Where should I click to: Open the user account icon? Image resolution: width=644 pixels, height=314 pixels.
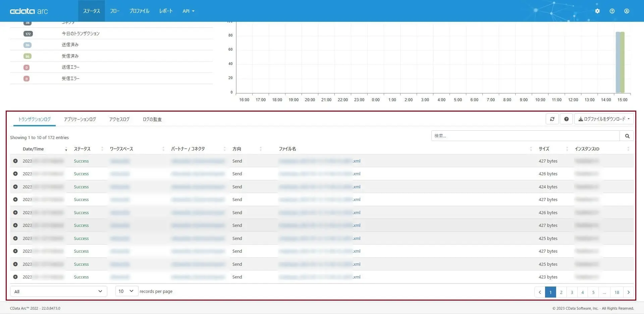627,11
